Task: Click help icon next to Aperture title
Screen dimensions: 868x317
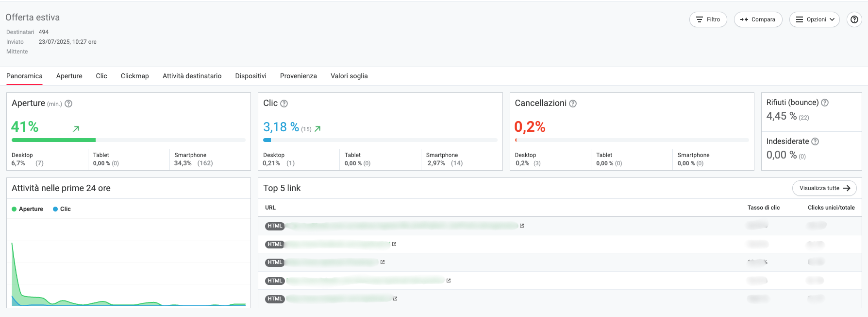Action: 68,104
